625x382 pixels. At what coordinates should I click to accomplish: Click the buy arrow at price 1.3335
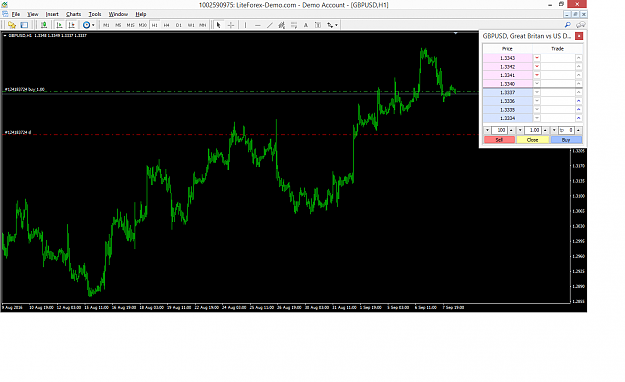(579, 110)
